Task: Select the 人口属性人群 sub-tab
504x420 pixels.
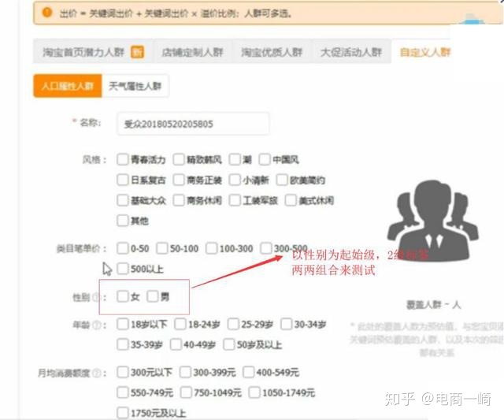Action: click(x=68, y=86)
